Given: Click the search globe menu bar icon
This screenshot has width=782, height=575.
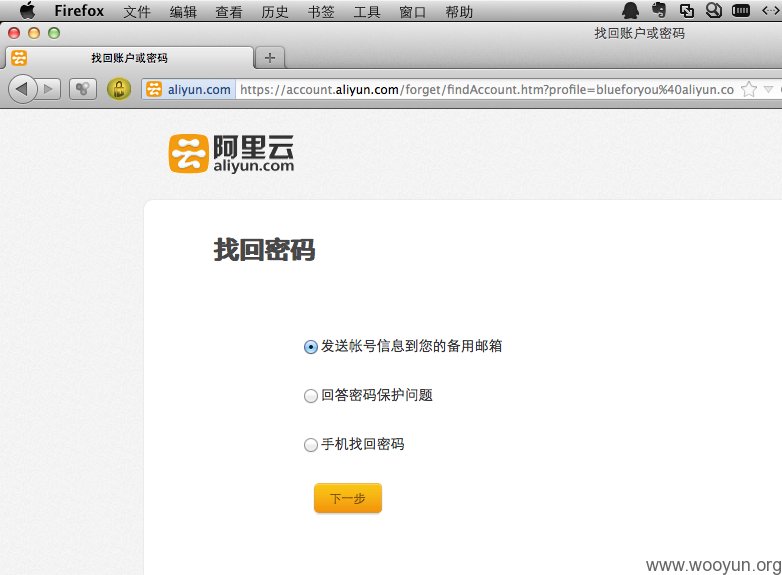Looking at the screenshot, I should point(714,10).
